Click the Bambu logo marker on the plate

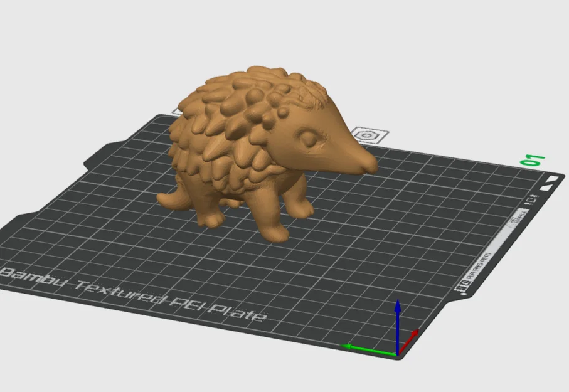(x=365, y=134)
